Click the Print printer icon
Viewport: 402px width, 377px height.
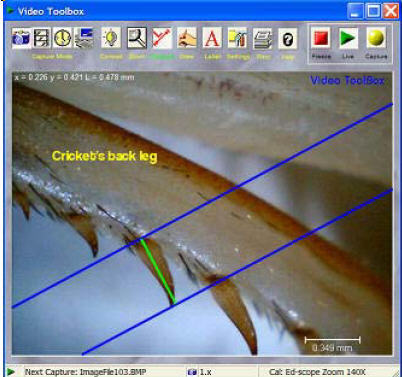[262, 38]
